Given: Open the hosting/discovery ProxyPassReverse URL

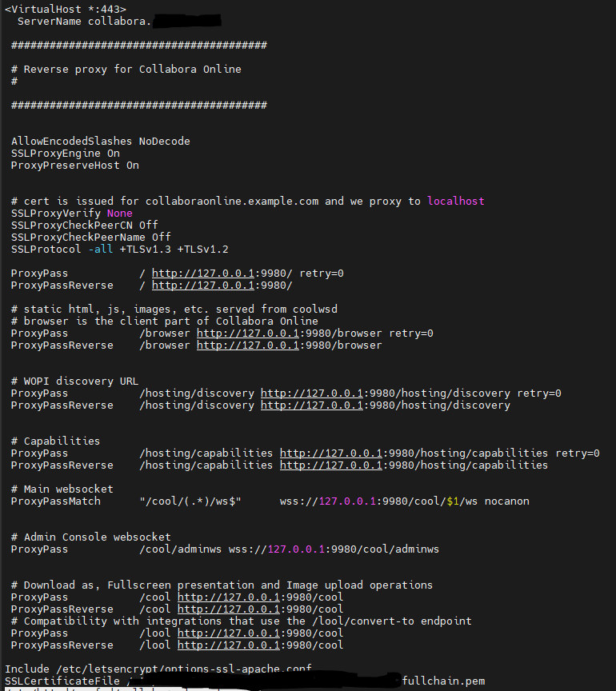Looking at the screenshot, I should (x=312, y=405).
